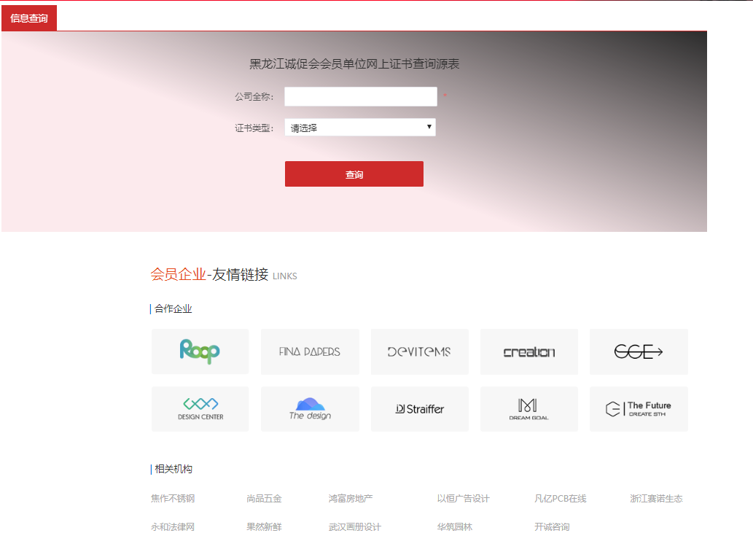Select the 合作企业 section heading
The width and height of the screenshot is (753, 560).
click(173, 309)
